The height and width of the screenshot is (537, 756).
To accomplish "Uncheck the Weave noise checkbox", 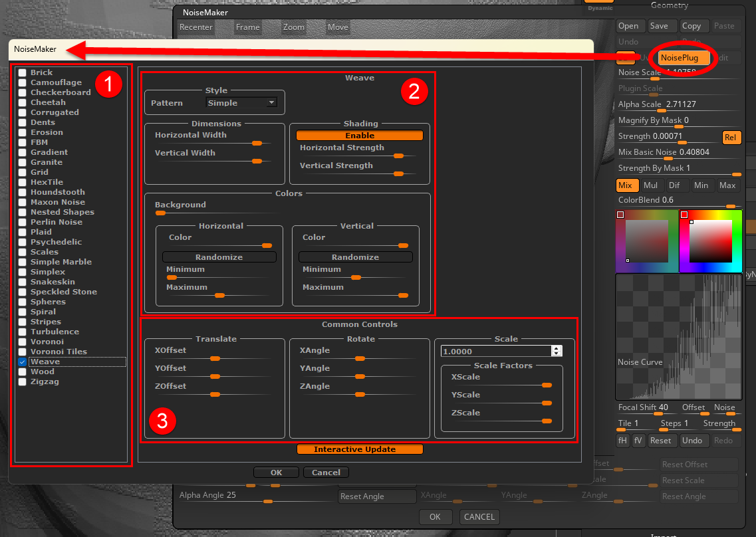I will tap(23, 362).
